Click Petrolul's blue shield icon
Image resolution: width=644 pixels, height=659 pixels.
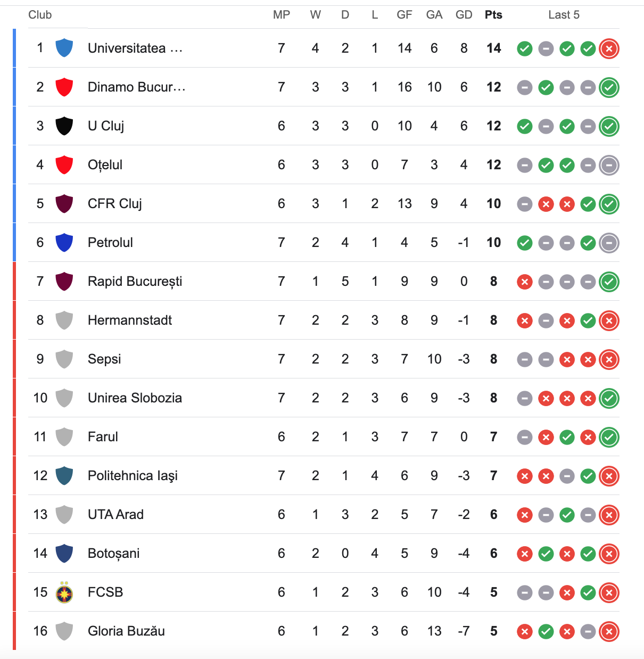64,242
